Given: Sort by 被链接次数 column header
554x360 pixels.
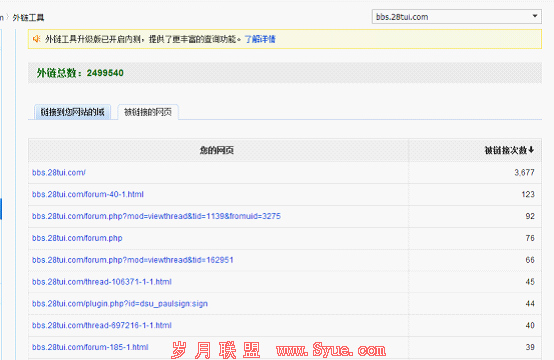Looking at the screenshot, I should (x=509, y=150).
